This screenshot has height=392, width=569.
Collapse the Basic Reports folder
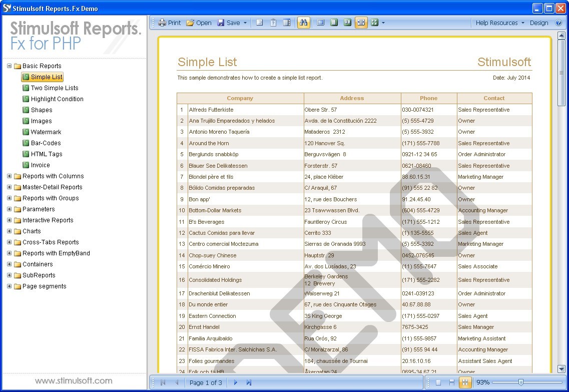pos(10,66)
